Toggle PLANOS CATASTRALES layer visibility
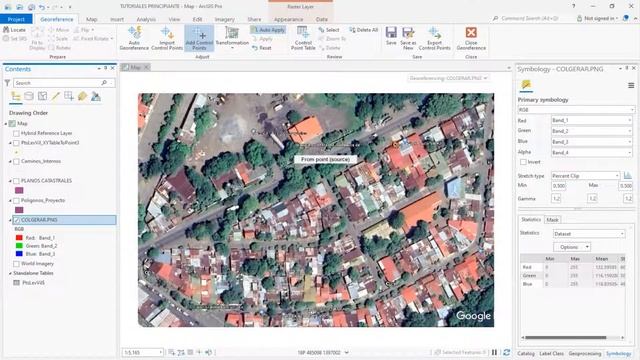The width and height of the screenshot is (640, 360). pos(16,180)
